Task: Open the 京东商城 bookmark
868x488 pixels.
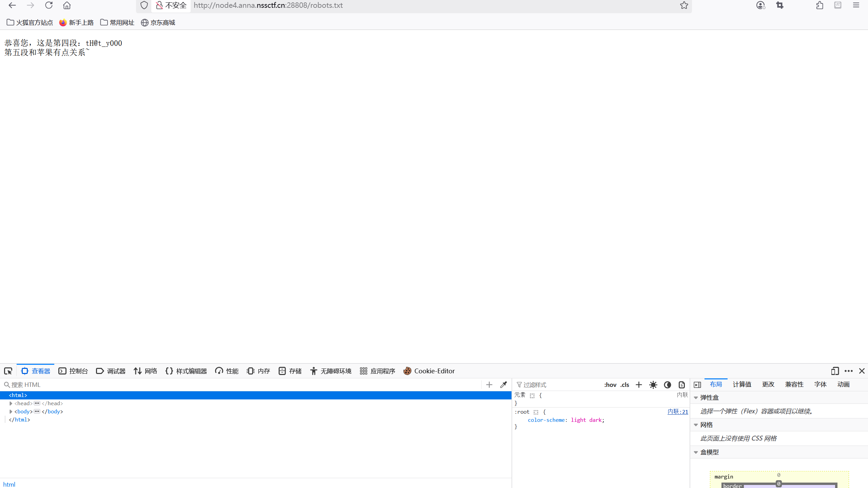Action: click(x=158, y=22)
